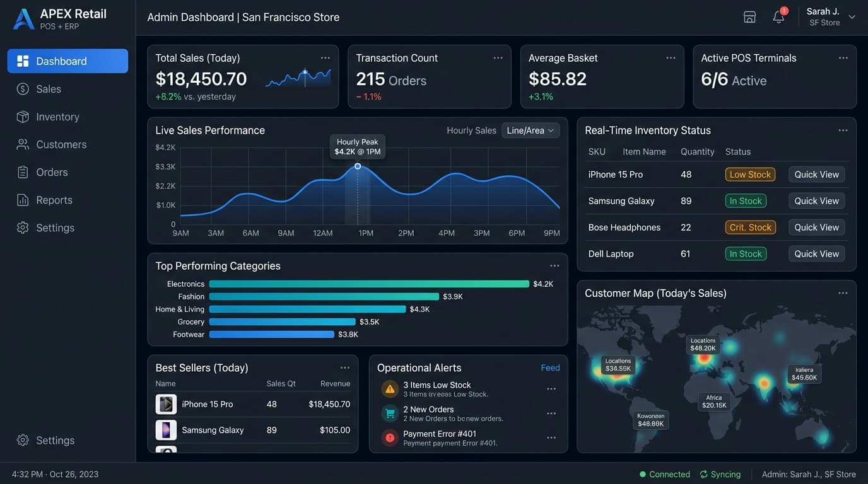
Task: Click the Kowonaen $48.80K map label
Action: (651, 420)
